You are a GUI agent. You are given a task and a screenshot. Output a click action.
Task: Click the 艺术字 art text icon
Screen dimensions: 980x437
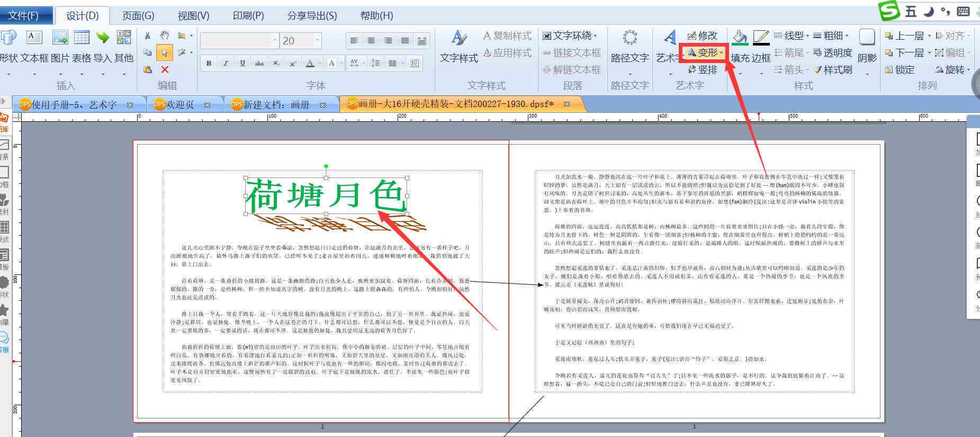pyautogui.click(x=669, y=38)
